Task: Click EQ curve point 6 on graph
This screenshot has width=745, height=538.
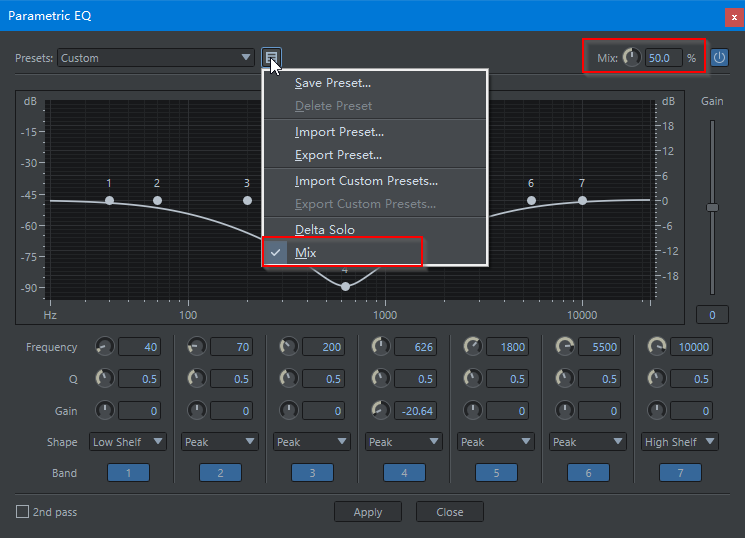Action: click(x=531, y=201)
